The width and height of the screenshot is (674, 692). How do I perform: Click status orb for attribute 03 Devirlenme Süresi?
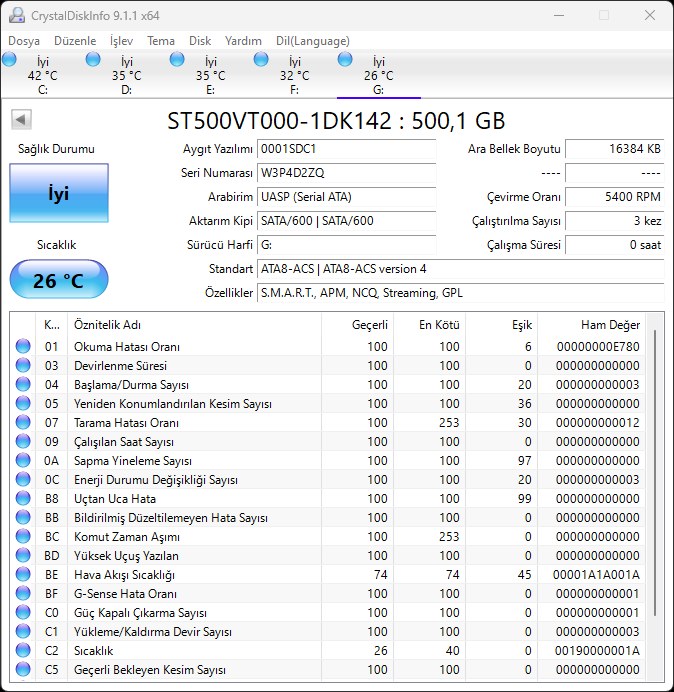23,365
